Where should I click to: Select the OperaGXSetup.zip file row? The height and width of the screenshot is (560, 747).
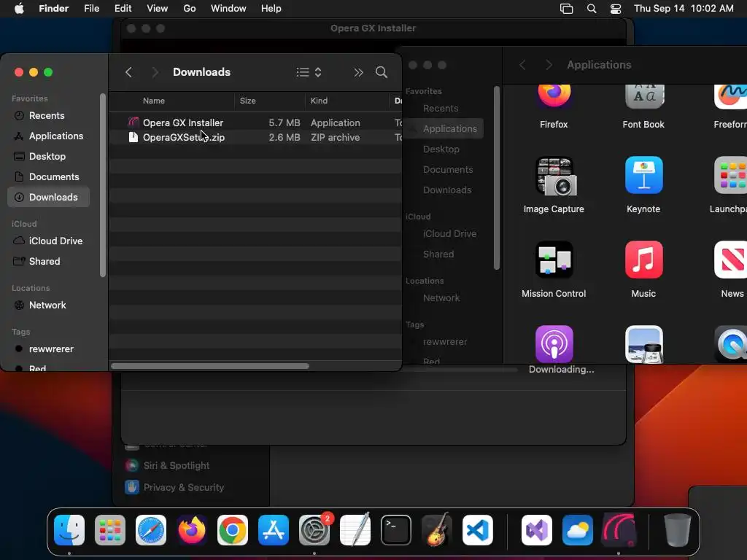coord(255,138)
